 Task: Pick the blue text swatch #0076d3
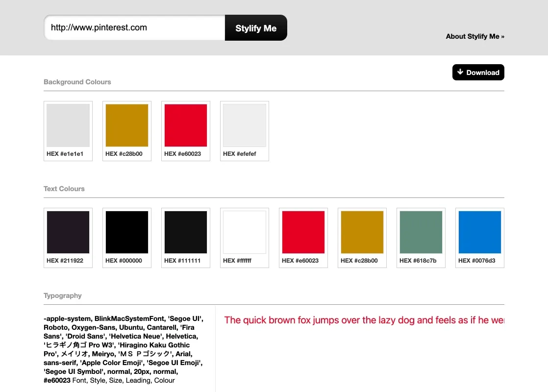tap(480, 232)
